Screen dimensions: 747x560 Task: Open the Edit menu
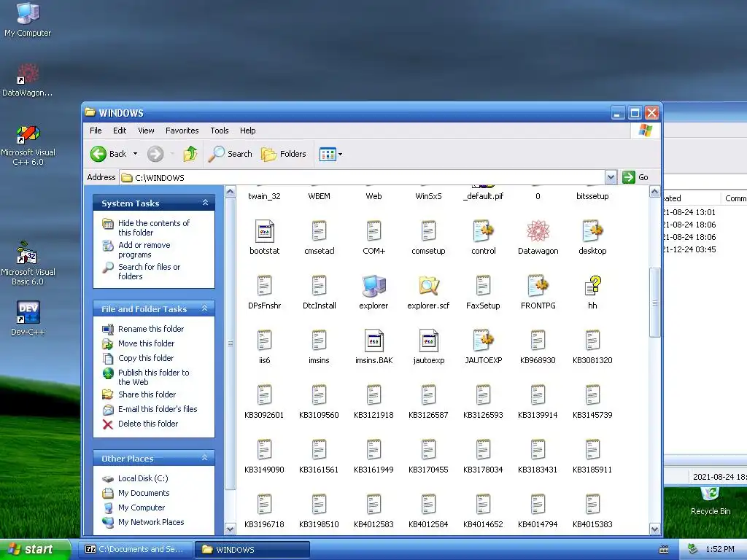pos(120,131)
